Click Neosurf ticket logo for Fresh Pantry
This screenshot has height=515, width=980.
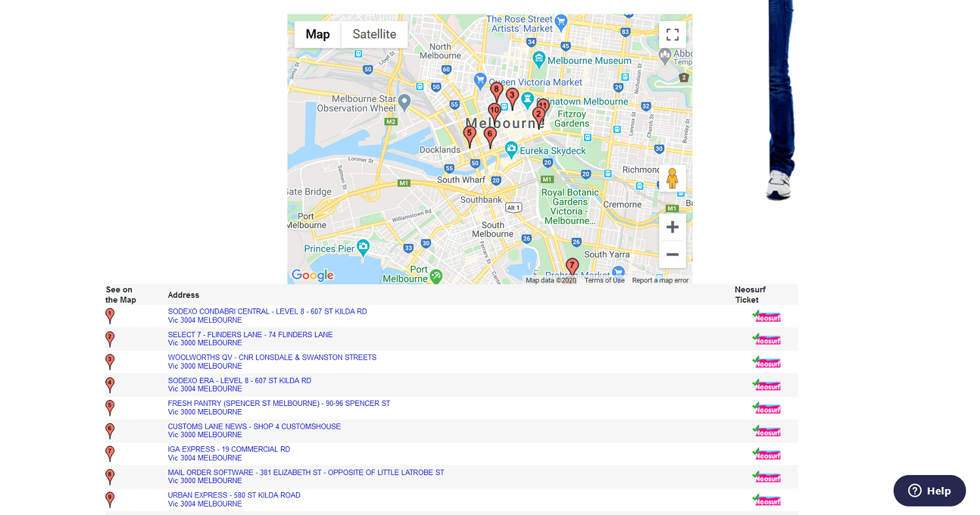pyautogui.click(x=766, y=408)
